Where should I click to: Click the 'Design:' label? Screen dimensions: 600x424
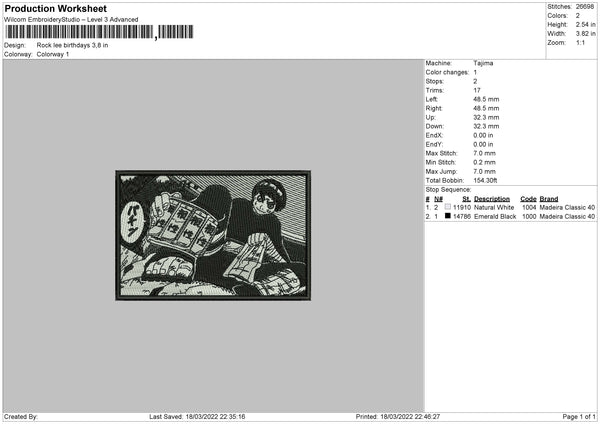coord(15,45)
